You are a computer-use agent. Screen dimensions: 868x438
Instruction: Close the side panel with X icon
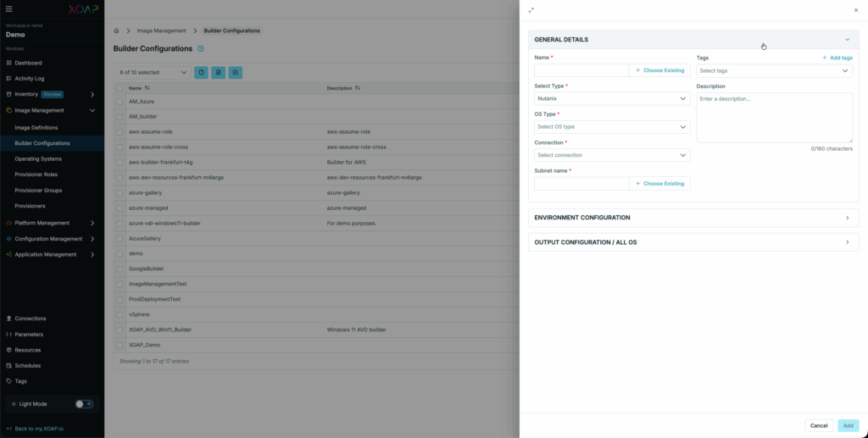tap(855, 10)
